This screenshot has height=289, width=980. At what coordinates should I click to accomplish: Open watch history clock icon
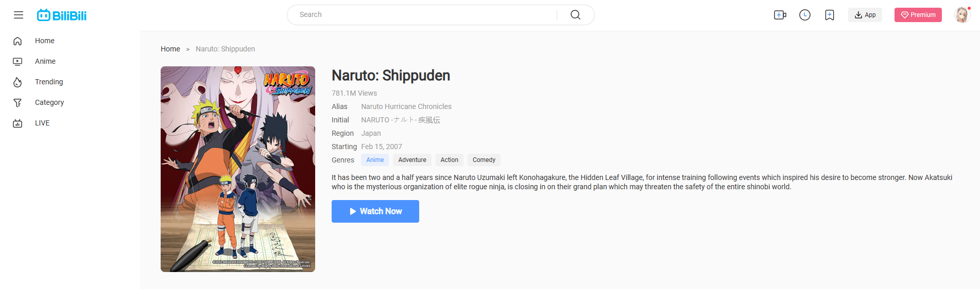[x=804, y=15]
